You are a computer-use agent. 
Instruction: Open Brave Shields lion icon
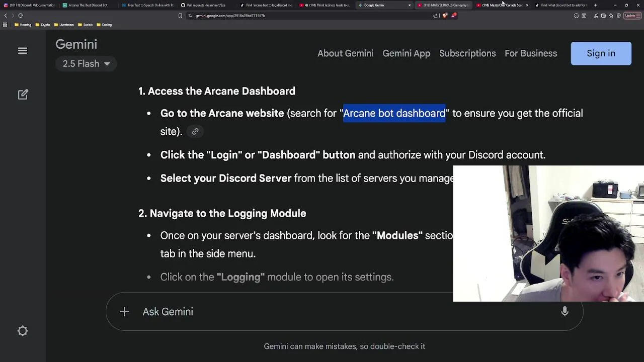(x=445, y=16)
